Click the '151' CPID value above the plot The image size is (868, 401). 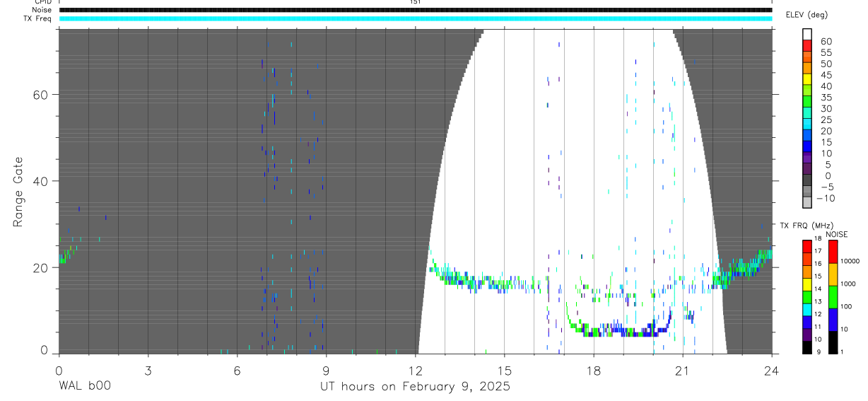click(415, 2)
